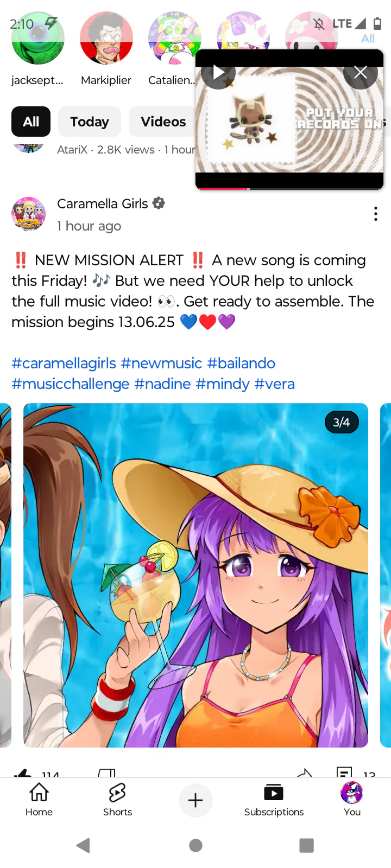The image size is (391, 868).
Task: Tap the Caramella Girls channel name
Action: point(103,203)
